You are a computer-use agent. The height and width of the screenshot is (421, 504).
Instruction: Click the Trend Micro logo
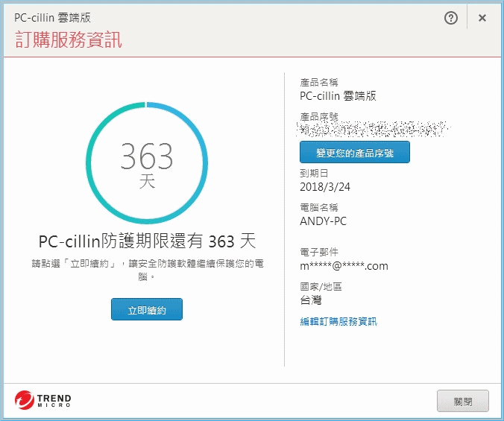click(x=42, y=400)
